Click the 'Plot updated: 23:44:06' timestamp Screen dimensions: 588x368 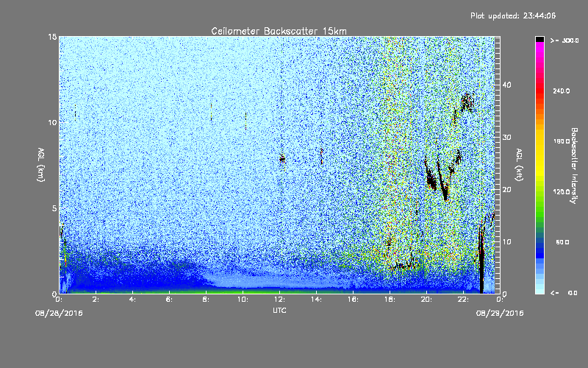pyautogui.click(x=513, y=15)
